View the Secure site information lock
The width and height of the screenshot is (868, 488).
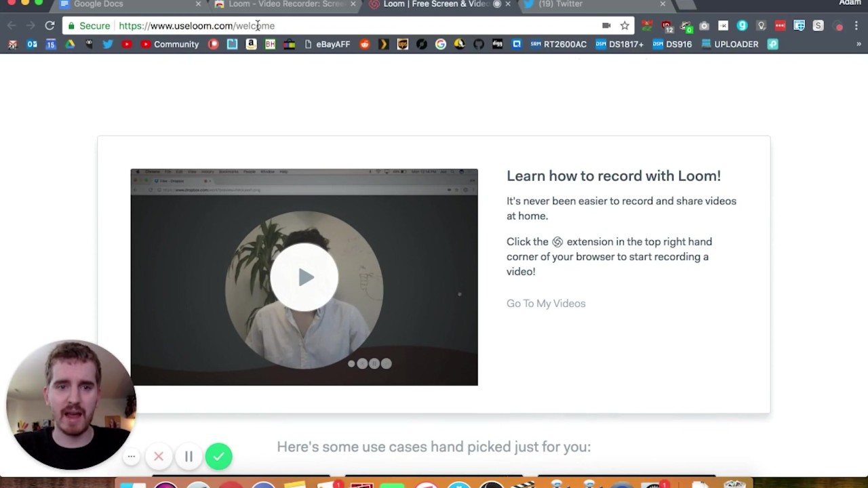pos(89,26)
